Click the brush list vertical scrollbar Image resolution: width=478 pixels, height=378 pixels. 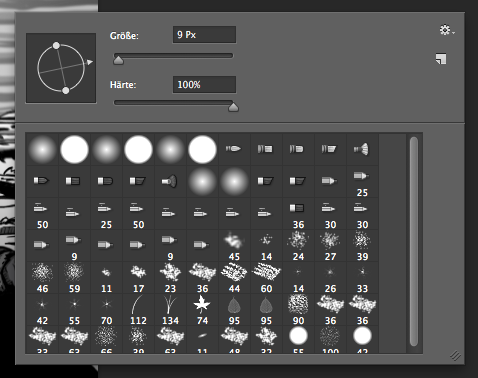[x=414, y=241]
